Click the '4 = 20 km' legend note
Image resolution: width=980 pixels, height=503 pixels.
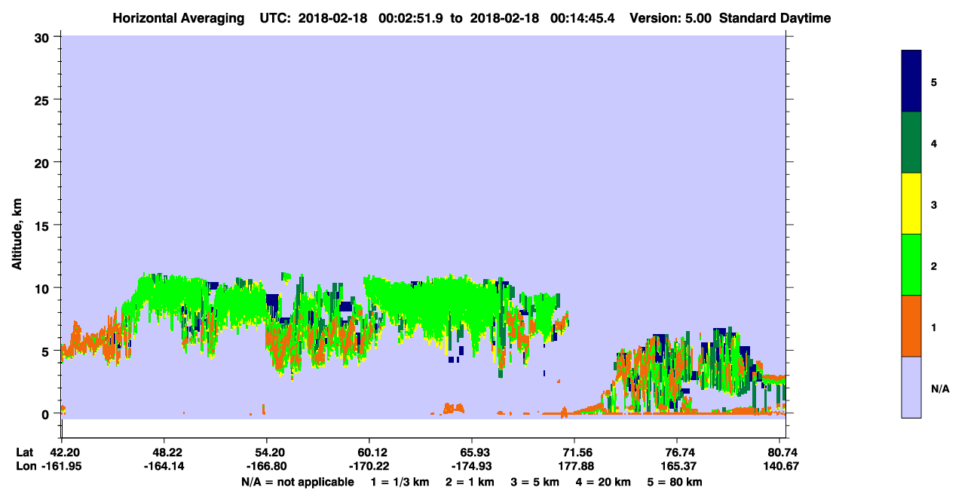click(602, 482)
